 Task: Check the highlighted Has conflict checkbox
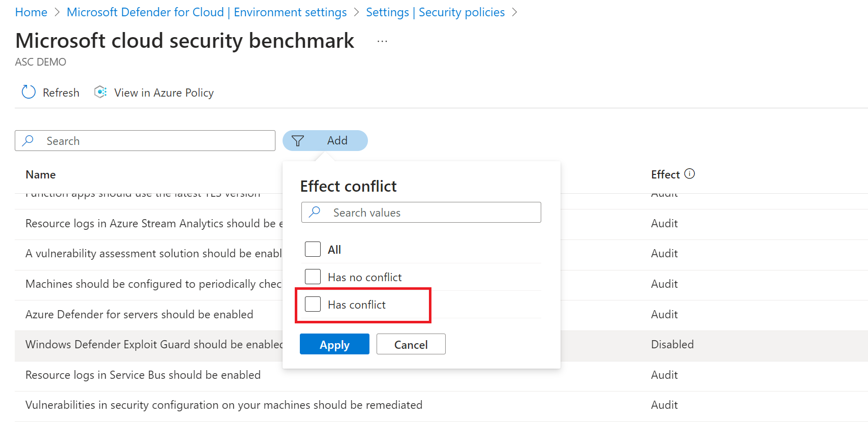(313, 304)
